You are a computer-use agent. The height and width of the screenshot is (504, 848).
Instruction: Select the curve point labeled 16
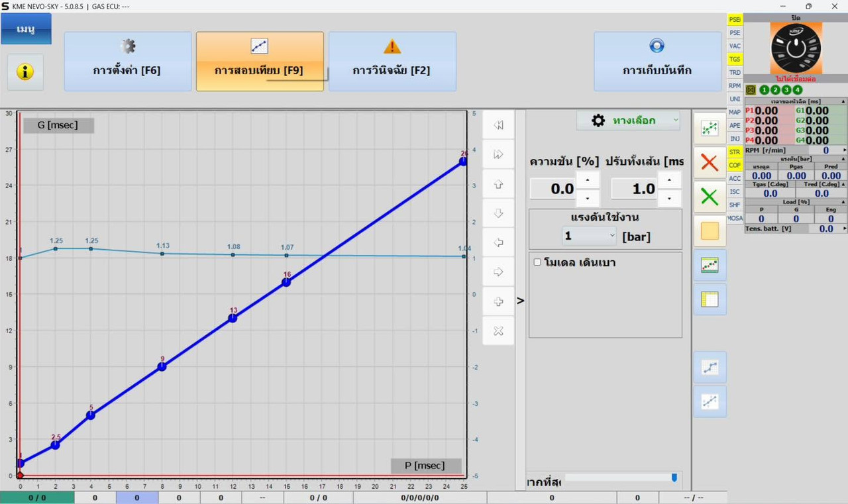286,281
